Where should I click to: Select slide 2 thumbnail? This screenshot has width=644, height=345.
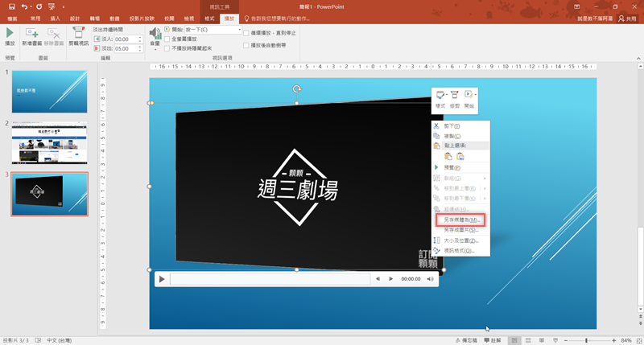pyautogui.click(x=49, y=143)
